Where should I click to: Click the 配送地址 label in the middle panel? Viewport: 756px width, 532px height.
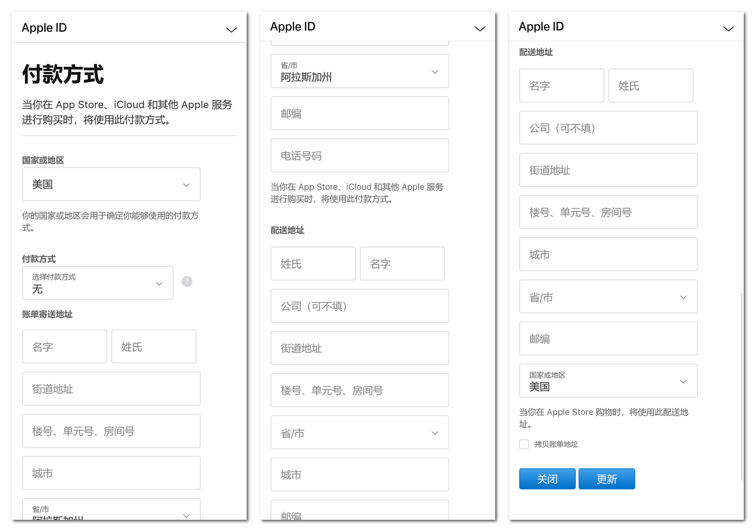tap(288, 230)
